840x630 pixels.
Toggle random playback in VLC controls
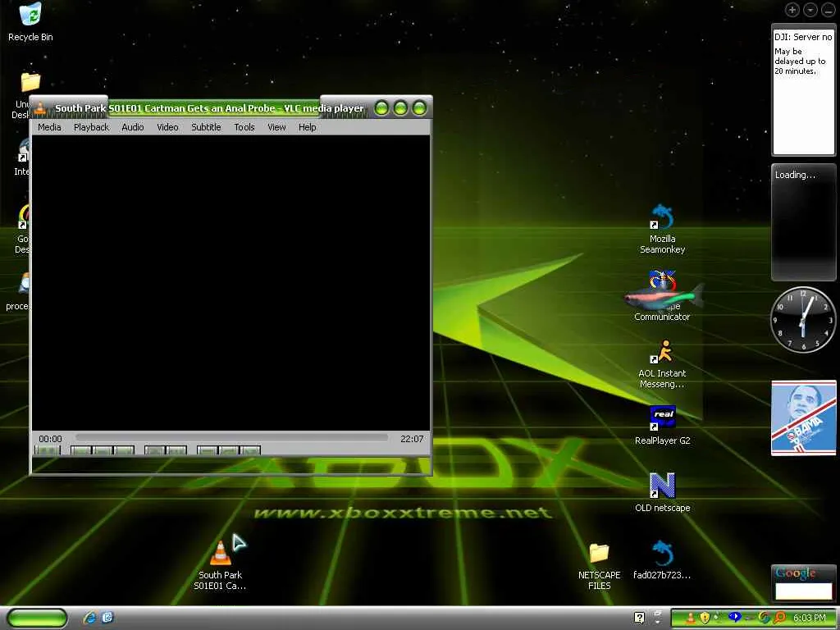pyautogui.click(x=249, y=450)
